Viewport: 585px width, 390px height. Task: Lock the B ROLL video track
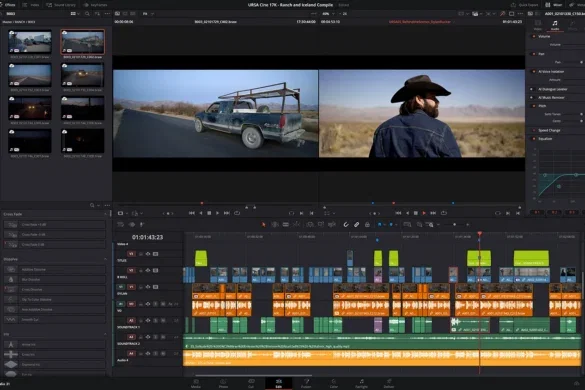pyautogui.click(x=141, y=270)
